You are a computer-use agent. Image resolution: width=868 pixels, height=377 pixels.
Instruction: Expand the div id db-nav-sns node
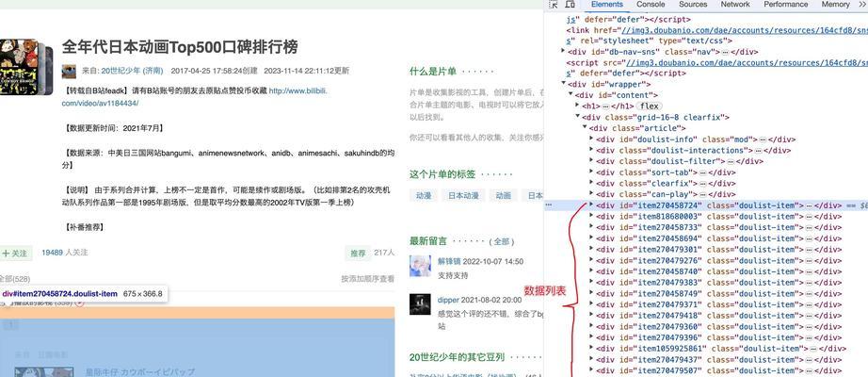[564, 52]
